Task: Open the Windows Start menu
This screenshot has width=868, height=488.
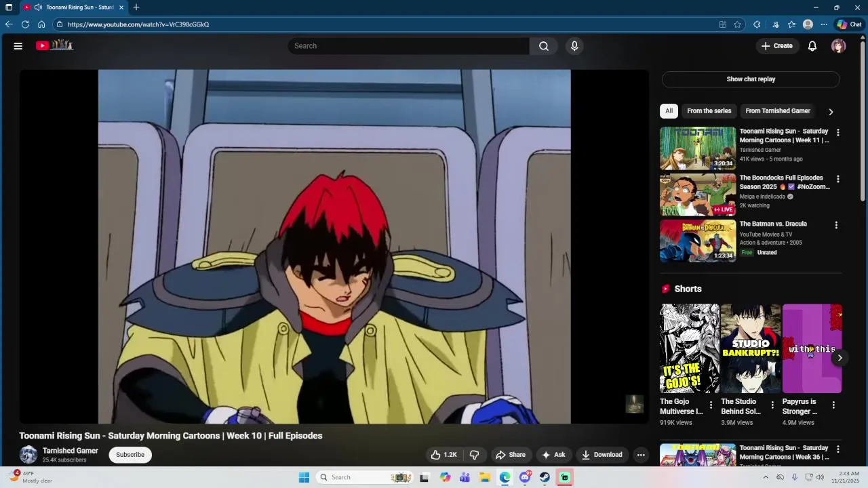Action: coord(304,477)
